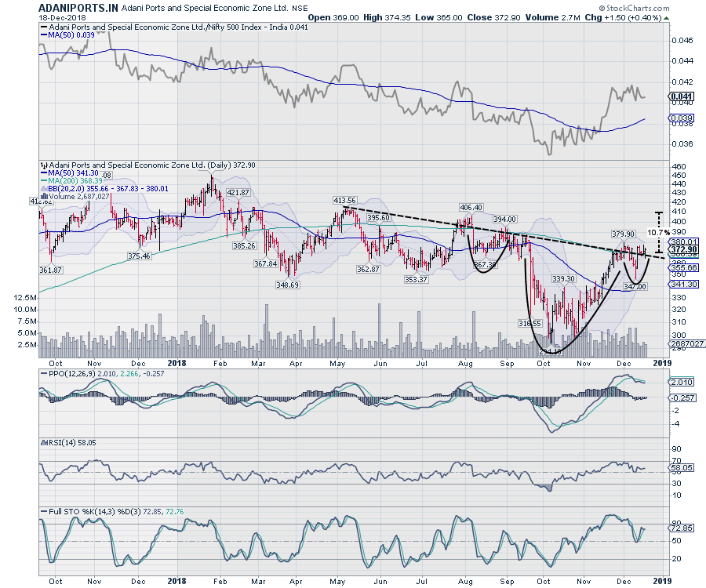Viewport: 706px width, 588px height.
Task: Select the Close 372.90 header value
Action: pos(493,17)
